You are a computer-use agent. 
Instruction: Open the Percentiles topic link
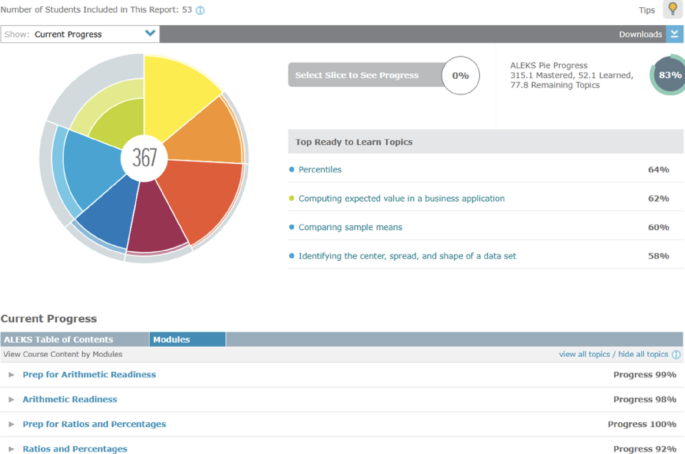click(x=321, y=170)
